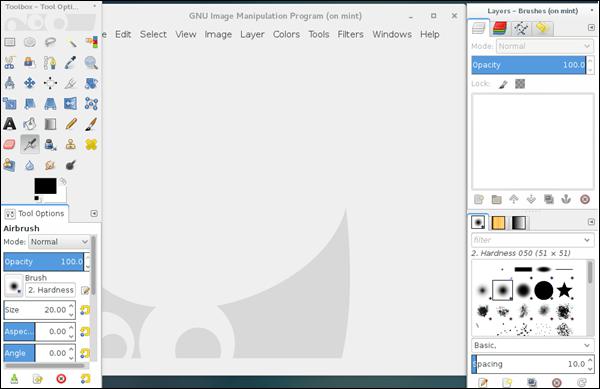This screenshot has width=600, height=389.
Task: Select the Cage Transform tool
Action: [x=91, y=103]
